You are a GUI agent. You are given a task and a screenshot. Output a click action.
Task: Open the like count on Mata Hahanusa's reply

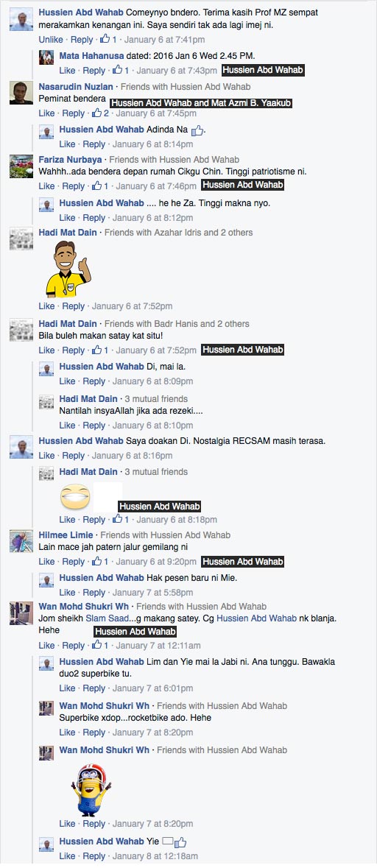(x=121, y=70)
